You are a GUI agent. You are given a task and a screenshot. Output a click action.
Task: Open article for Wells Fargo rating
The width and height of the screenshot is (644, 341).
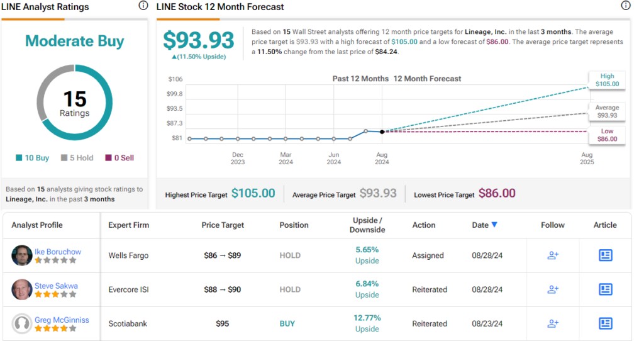[x=605, y=255]
